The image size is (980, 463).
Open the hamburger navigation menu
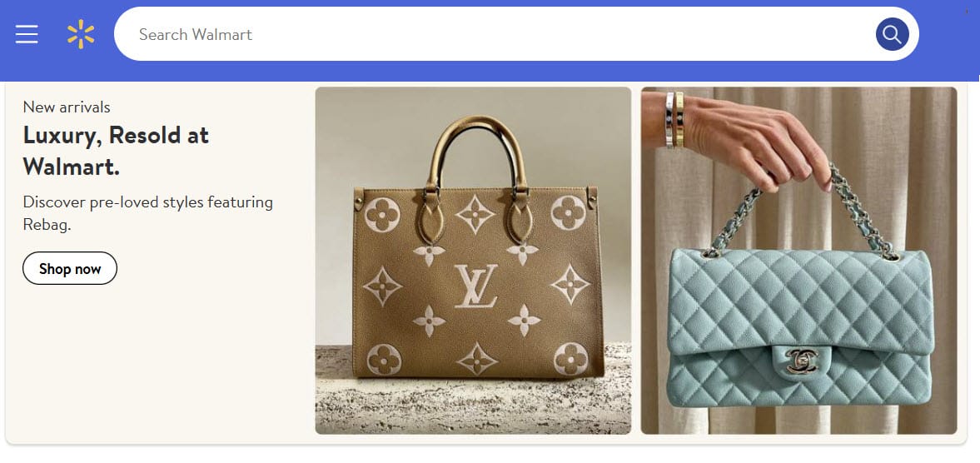(x=27, y=34)
